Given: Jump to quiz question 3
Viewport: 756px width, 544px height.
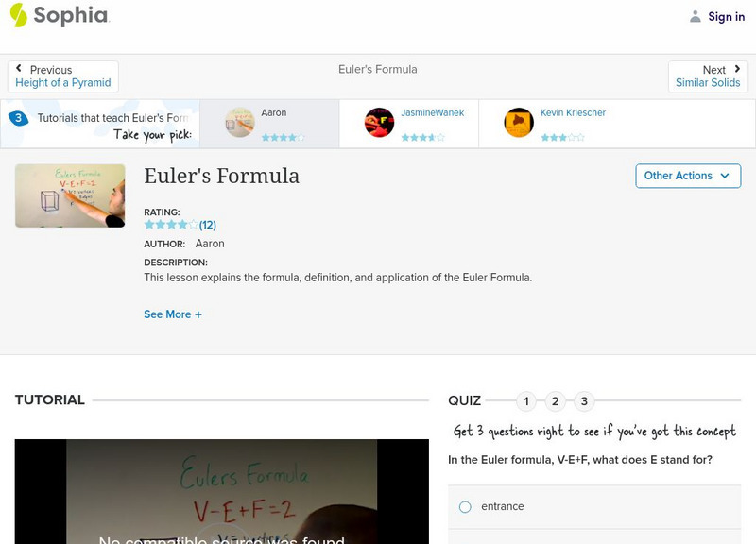Looking at the screenshot, I should [x=586, y=400].
